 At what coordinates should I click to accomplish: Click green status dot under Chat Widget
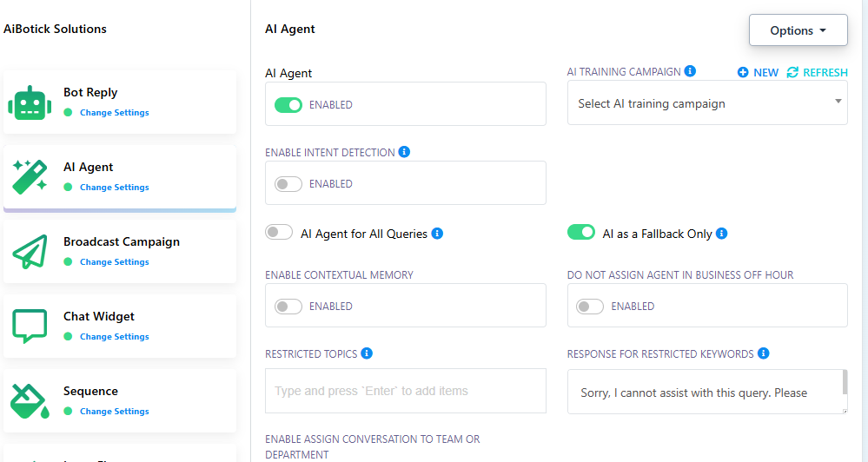tap(68, 336)
